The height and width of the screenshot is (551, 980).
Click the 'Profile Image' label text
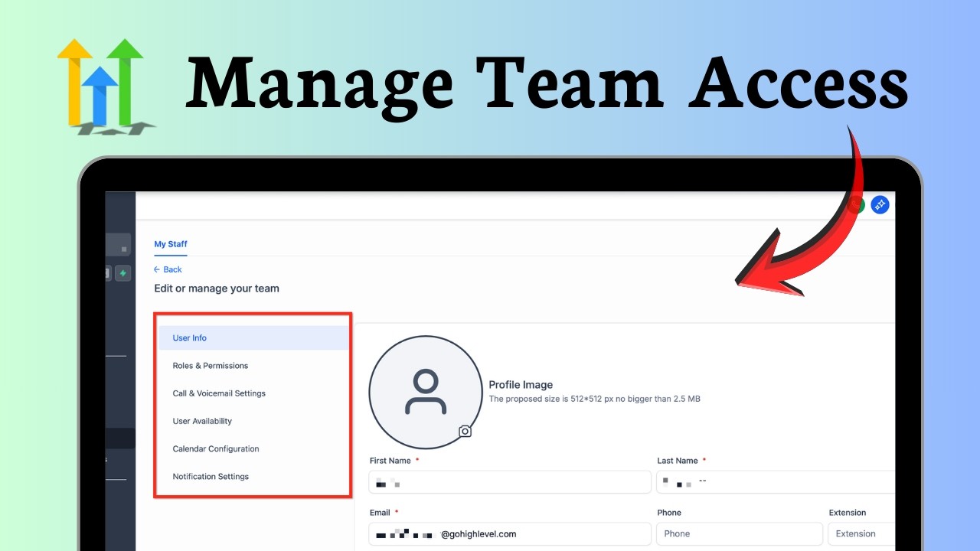521,385
